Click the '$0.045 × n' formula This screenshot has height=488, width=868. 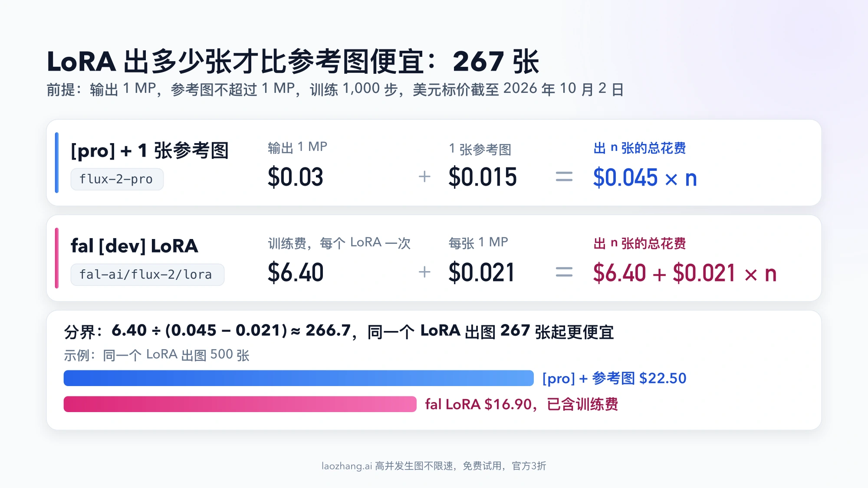(x=645, y=178)
